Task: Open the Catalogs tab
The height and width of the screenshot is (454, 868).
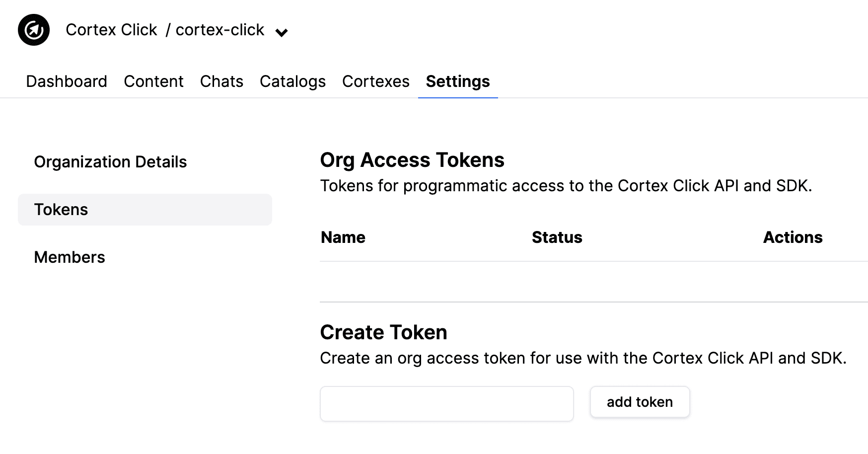Action: (292, 81)
